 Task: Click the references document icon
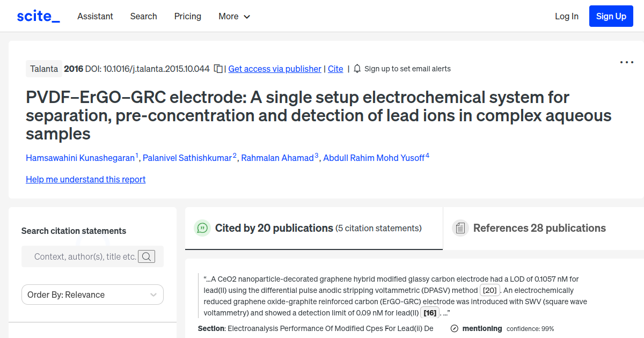(460, 227)
